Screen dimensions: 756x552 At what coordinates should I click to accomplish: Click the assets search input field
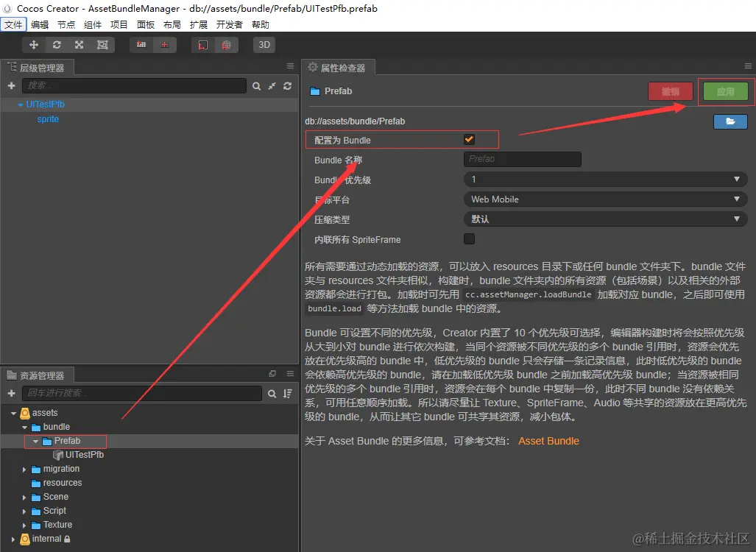pos(142,393)
